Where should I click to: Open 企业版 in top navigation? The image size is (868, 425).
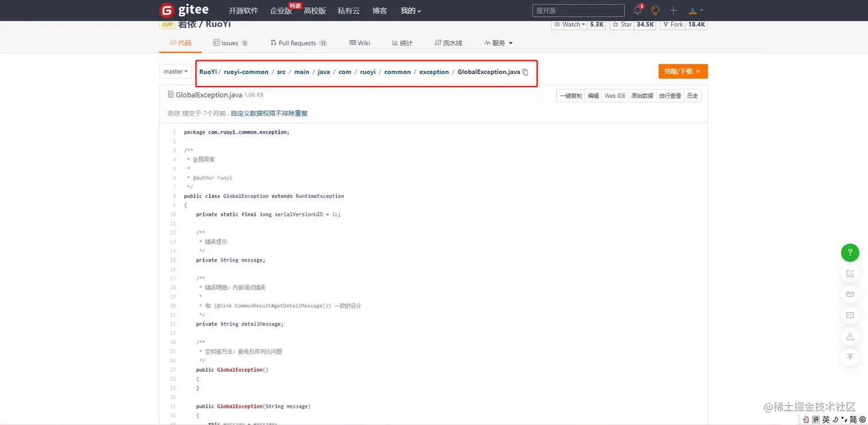coord(281,11)
